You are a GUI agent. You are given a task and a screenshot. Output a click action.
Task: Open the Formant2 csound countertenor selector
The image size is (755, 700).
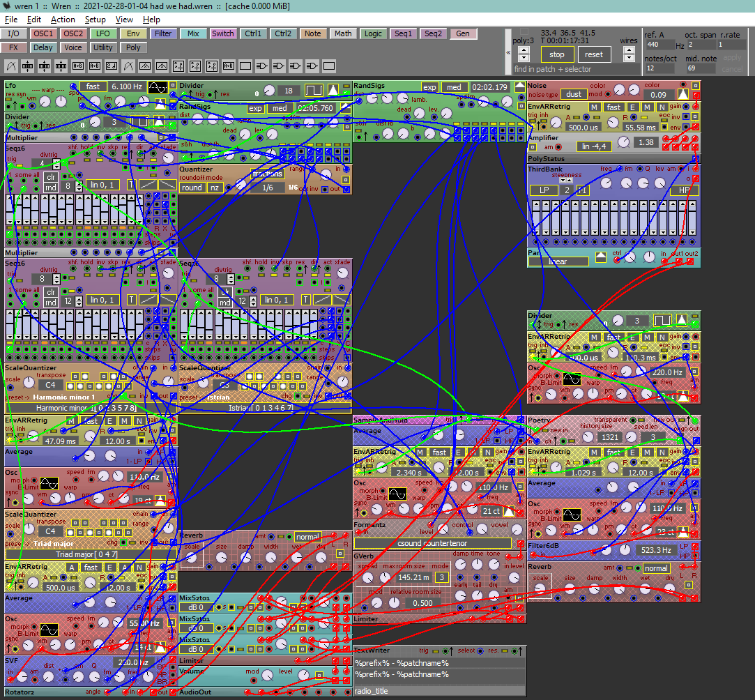coord(432,543)
